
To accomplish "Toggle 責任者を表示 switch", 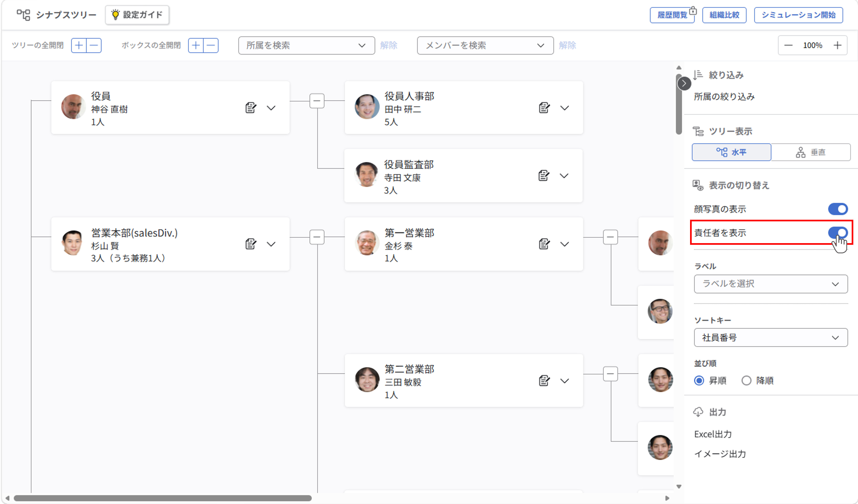I will coord(838,233).
